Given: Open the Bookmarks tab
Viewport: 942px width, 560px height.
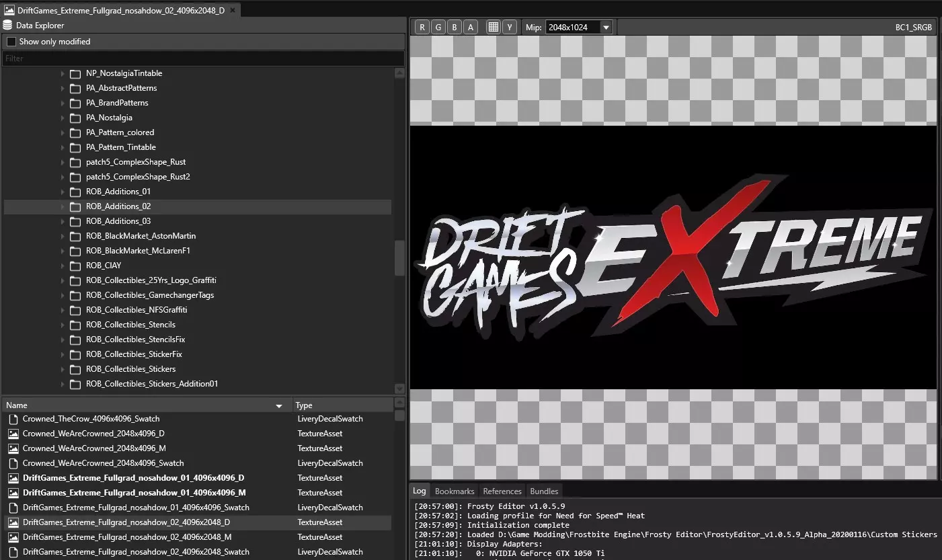Looking at the screenshot, I should click(455, 491).
